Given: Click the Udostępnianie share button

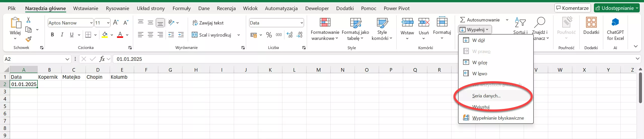Looking at the screenshot, I should point(616,8).
